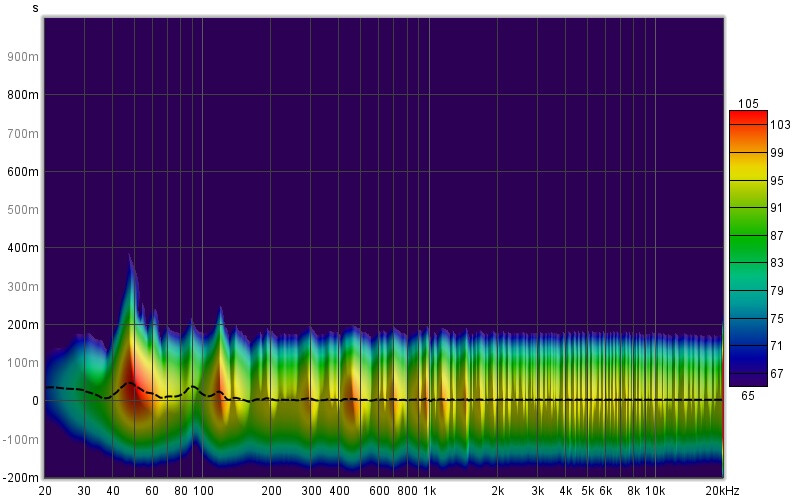Select the 5k frequency axis label
The image size is (800, 502).
588,491
